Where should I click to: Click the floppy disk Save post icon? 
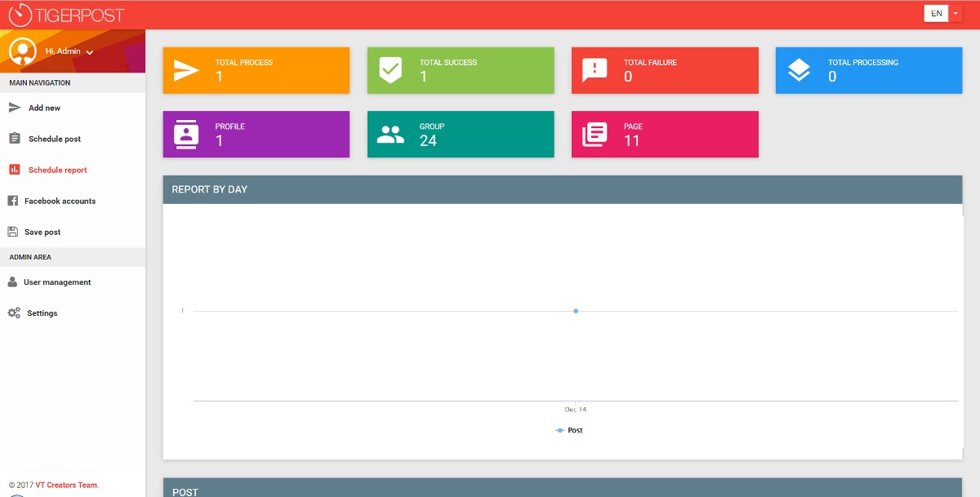tap(12, 232)
